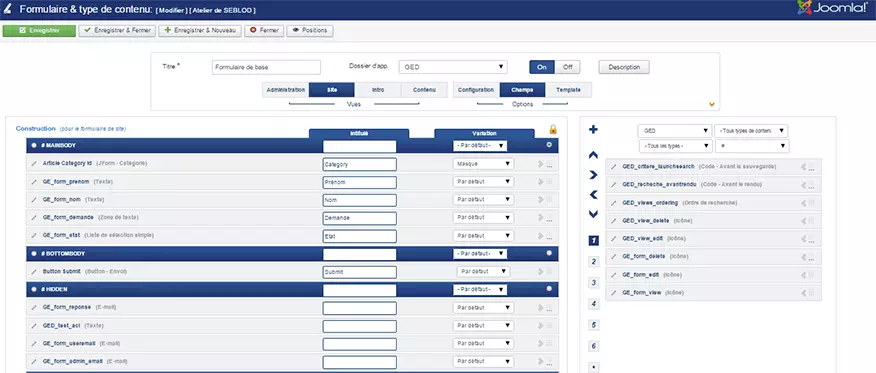
Task: Click the gold chevron below the Description button
Action: pyautogui.click(x=711, y=104)
